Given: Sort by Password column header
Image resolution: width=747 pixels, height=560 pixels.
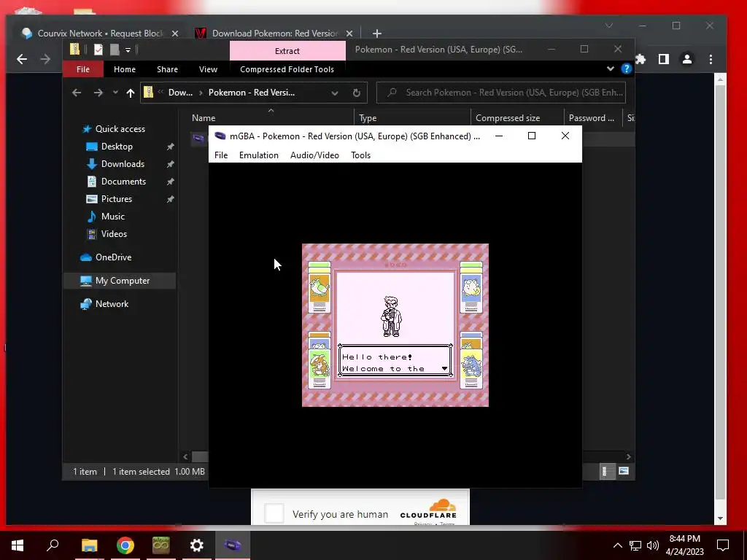Looking at the screenshot, I should pos(591,118).
